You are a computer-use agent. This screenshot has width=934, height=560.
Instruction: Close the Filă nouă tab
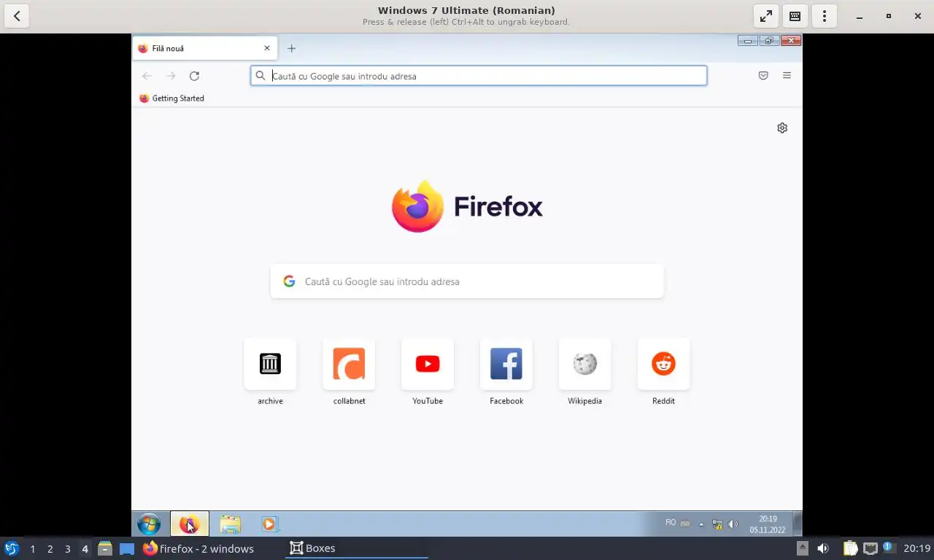[x=267, y=48]
